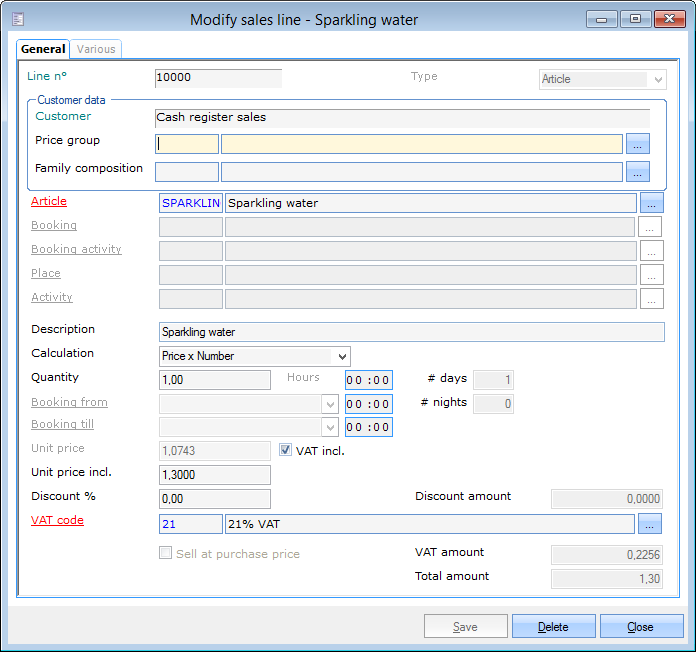The image size is (696, 652).
Task: Expand the Calculation dropdown
Action: coord(342,357)
